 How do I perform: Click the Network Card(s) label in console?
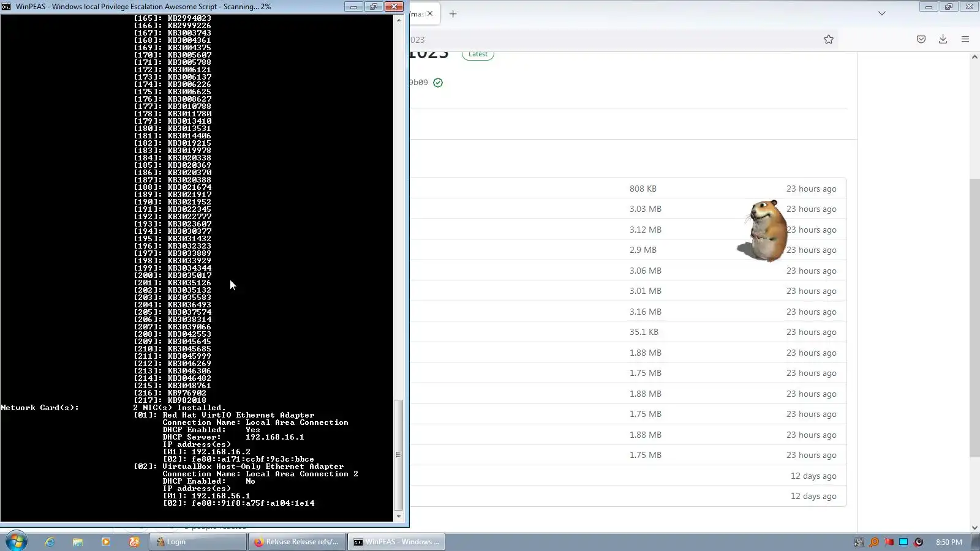coord(40,408)
